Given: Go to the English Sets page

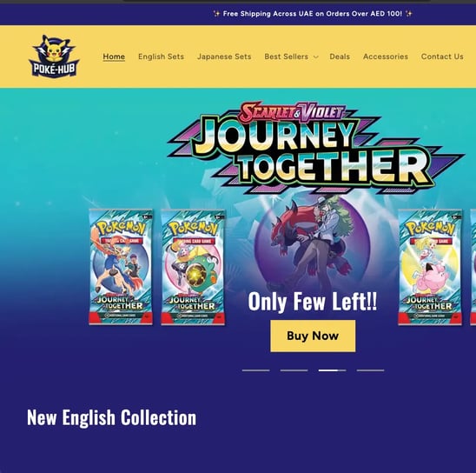Looking at the screenshot, I should point(161,57).
